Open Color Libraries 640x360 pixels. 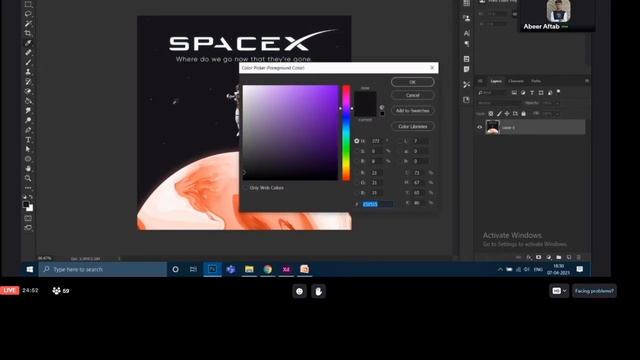(413, 127)
